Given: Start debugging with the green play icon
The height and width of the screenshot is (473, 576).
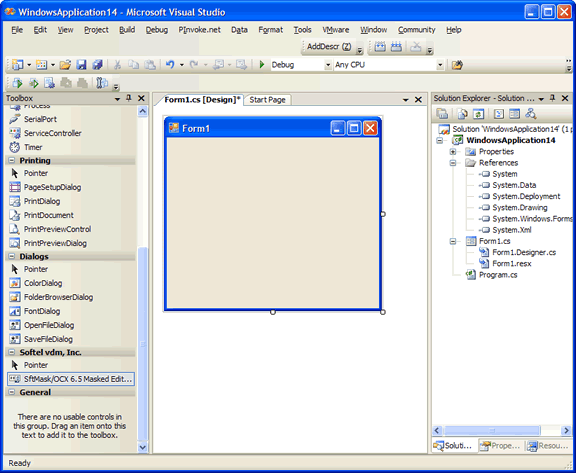Looking at the screenshot, I should point(262,65).
